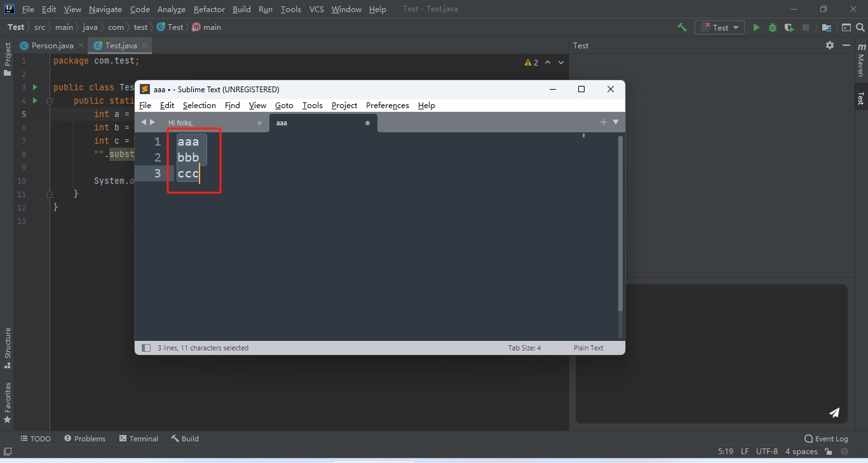Run Test with coverage using the shield icon
Image resolution: width=868 pixels, height=463 pixels.
point(789,27)
